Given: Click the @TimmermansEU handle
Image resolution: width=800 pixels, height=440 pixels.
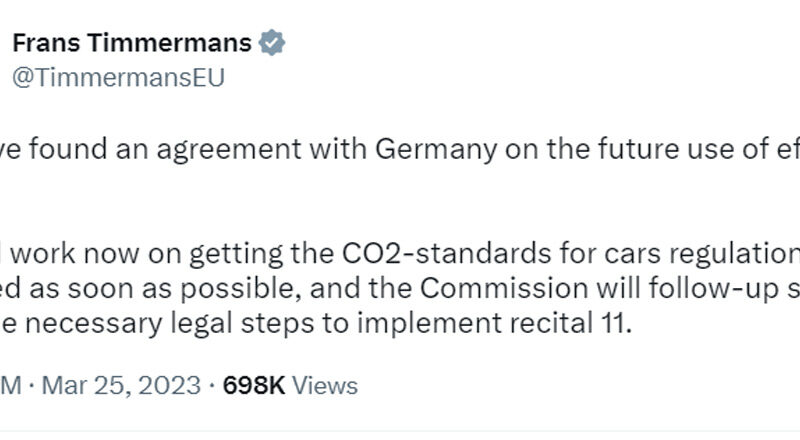Looking at the screenshot, I should click(117, 78).
